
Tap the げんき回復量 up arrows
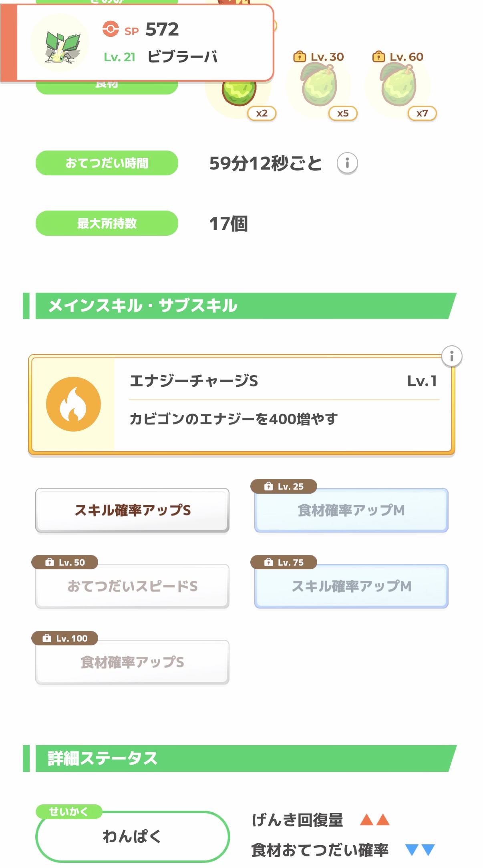tap(374, 820)
